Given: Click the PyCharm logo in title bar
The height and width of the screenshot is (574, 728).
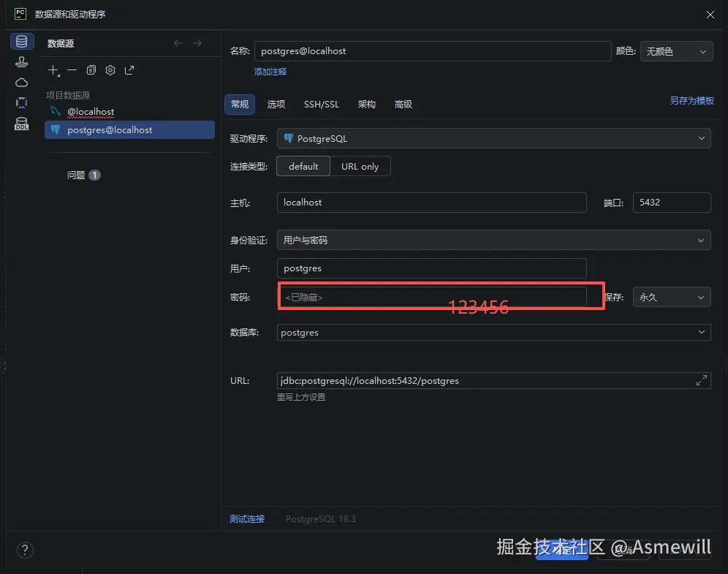Looking at the screenshot, I should (x=20, y=14).
